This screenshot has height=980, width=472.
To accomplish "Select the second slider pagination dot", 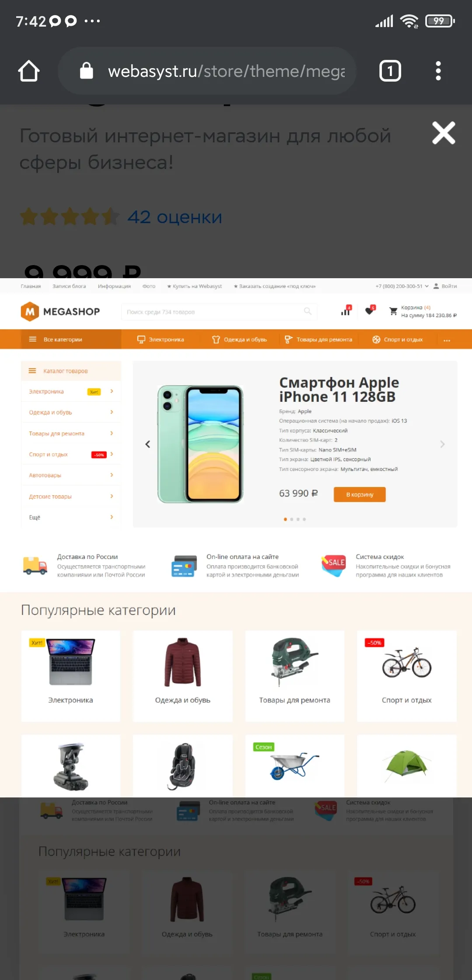I will tap(292, 519).
